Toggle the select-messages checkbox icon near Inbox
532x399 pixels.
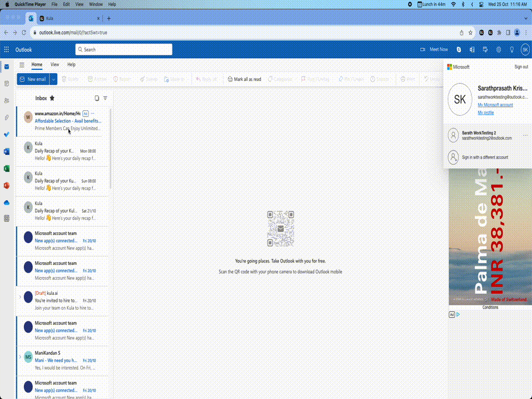click(96, 98)
